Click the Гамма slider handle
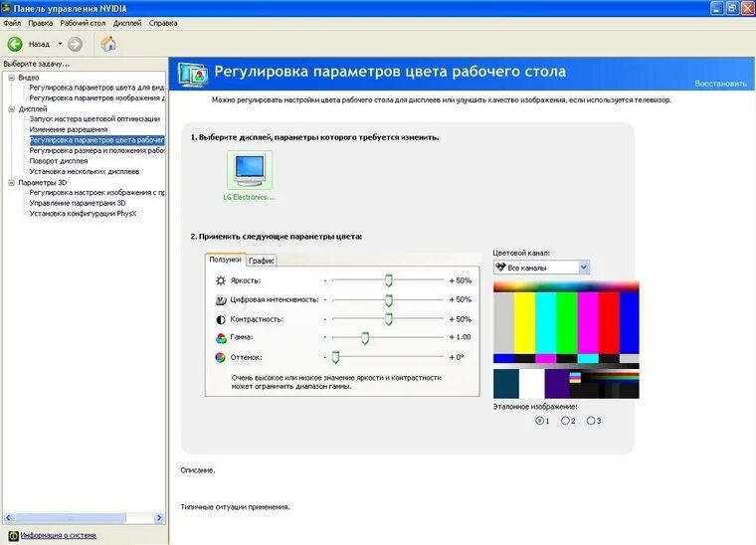 coord(365,338)
